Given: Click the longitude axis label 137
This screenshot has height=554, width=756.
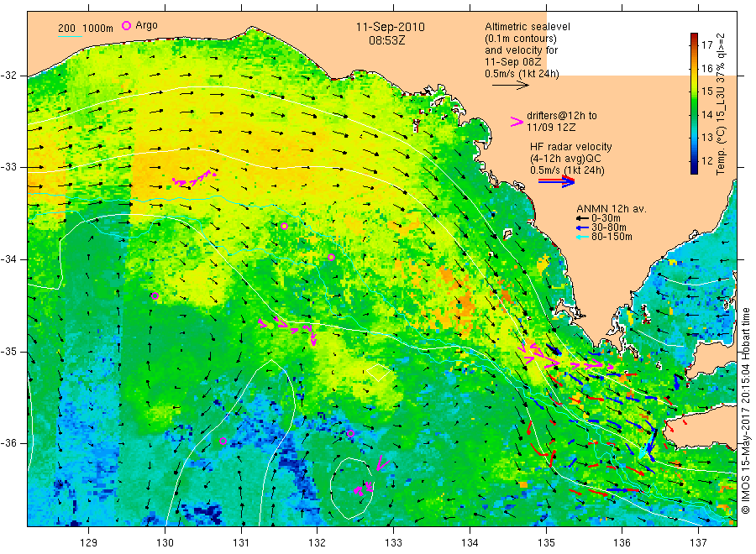Looking at the screenshot, I should click(698, 543).
